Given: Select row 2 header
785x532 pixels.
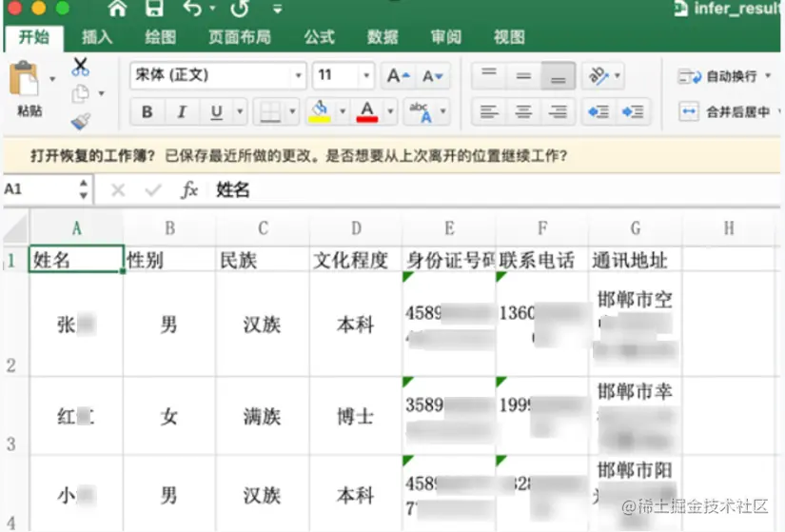Looking at the screenshot, I should pyautogui.click(x=15, y=325).
